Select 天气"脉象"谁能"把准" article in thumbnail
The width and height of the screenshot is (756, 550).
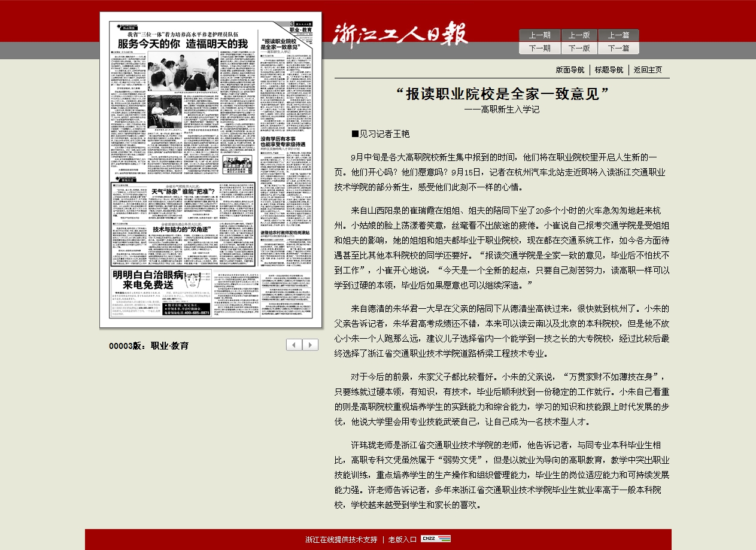click(x=183, y=192)
